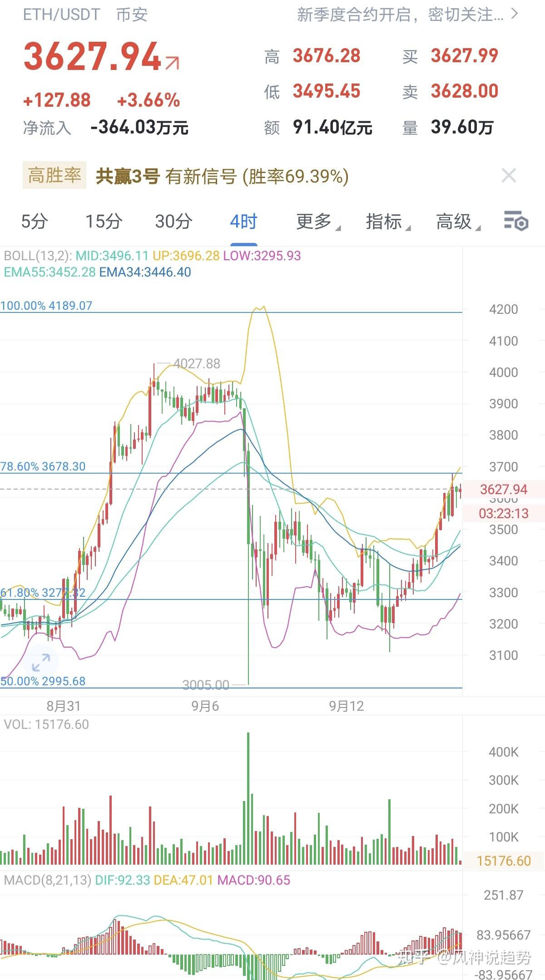
Task: Open the 高级 advanced dropdown
Action: click(458, 222)
